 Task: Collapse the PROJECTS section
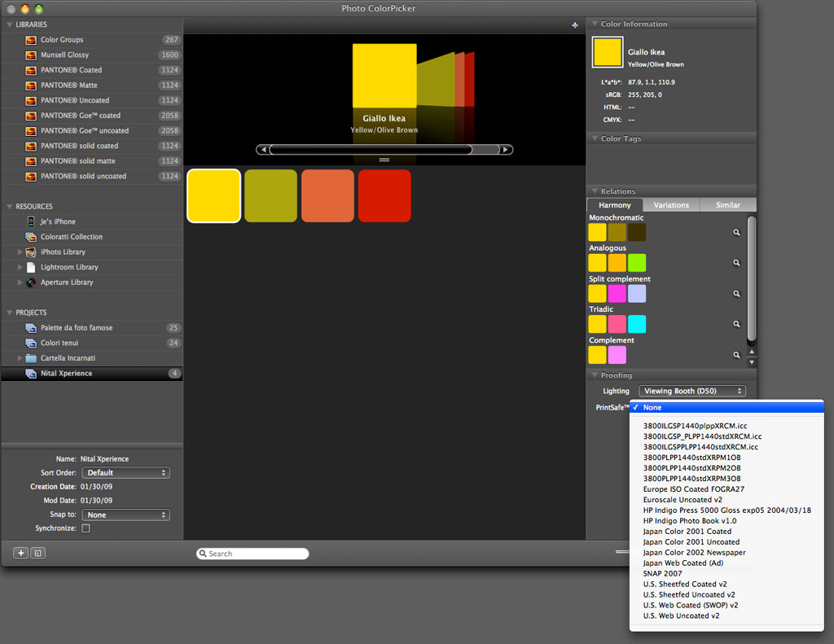click(10, 313)
